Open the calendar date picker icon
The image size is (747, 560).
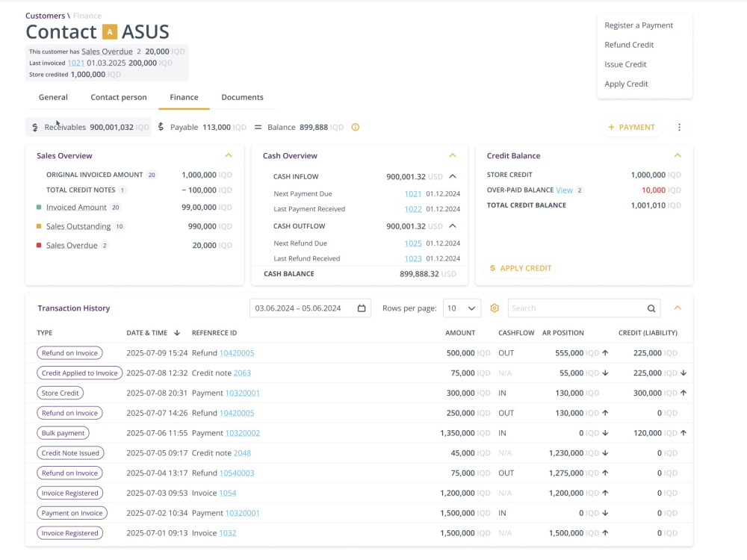(362, 308)
